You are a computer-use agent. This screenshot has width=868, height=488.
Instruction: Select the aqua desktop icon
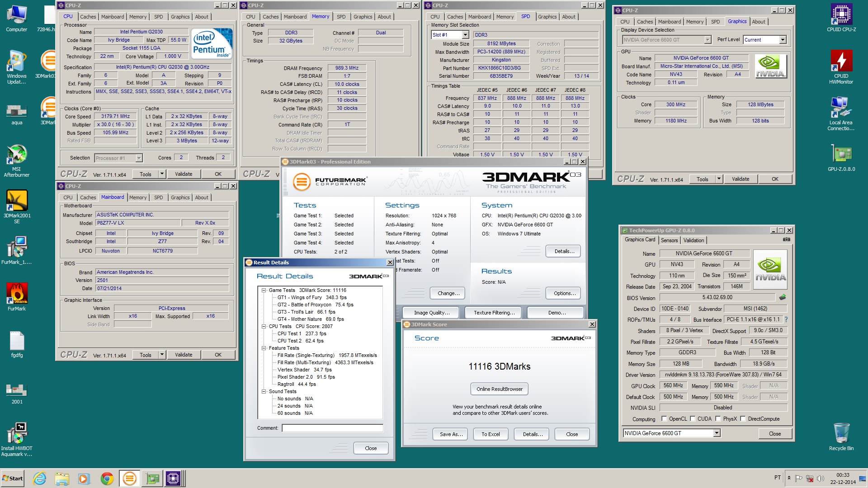tap(16, 114)
